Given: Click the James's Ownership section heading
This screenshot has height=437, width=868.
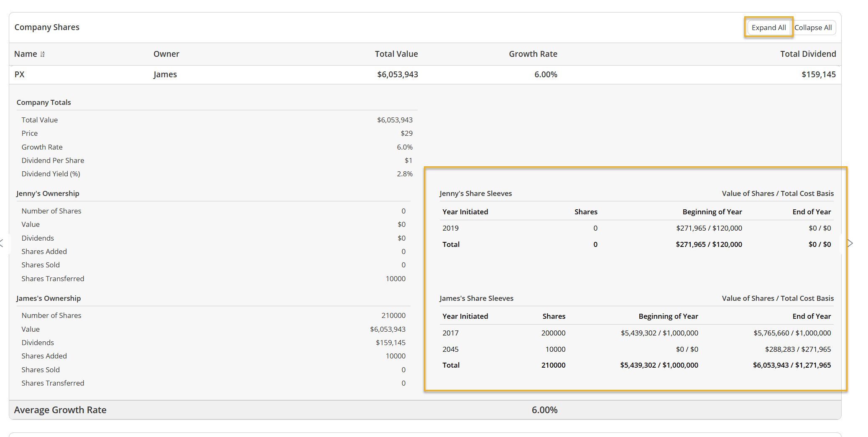Looking at the screenshot, I should click(49, 298).
